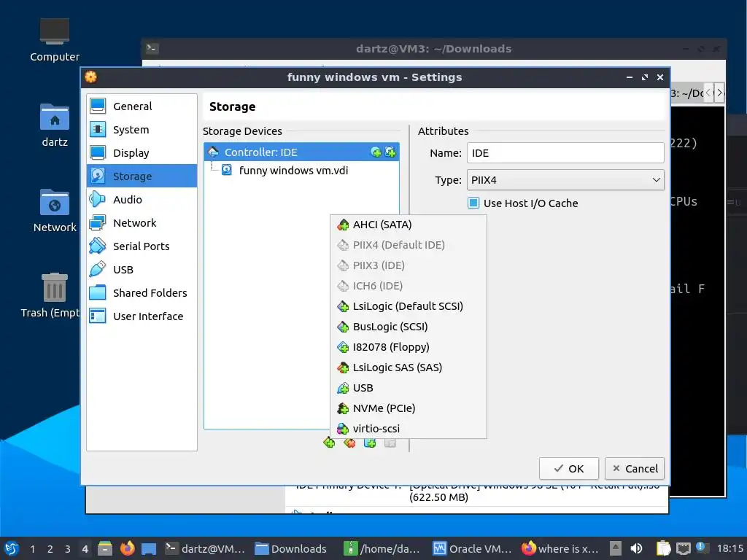This screenshot has height=560, width=747.
Task: Toggle Use Host I/O Cache checkbox
Action: click(473, 203)
